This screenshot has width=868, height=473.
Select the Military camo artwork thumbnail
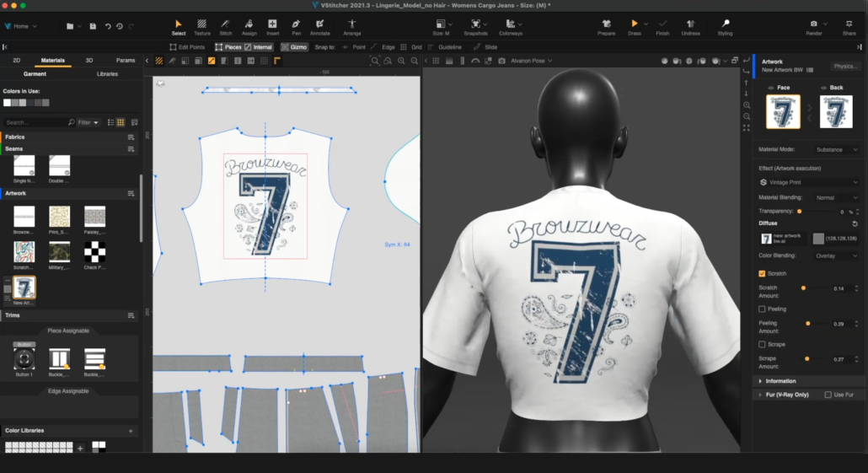point(59,251)
